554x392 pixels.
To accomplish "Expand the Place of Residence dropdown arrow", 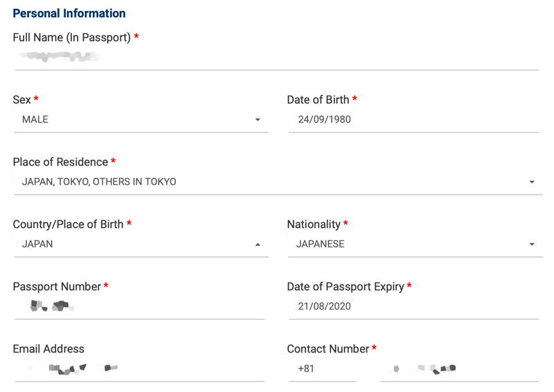I will 531,182.
